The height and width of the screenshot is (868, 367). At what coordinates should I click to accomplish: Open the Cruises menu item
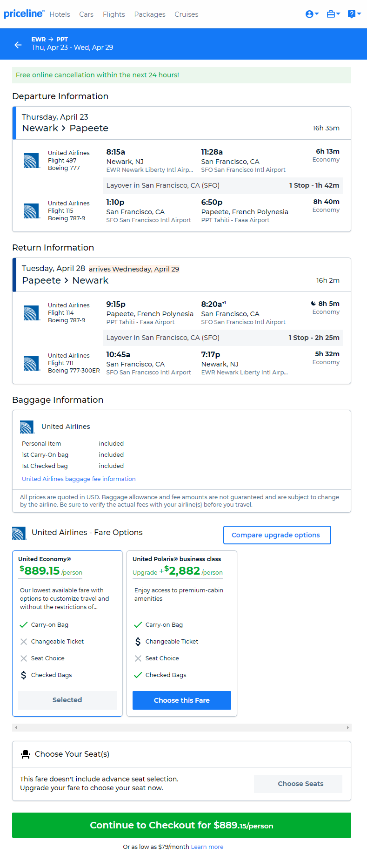(187, 14)
